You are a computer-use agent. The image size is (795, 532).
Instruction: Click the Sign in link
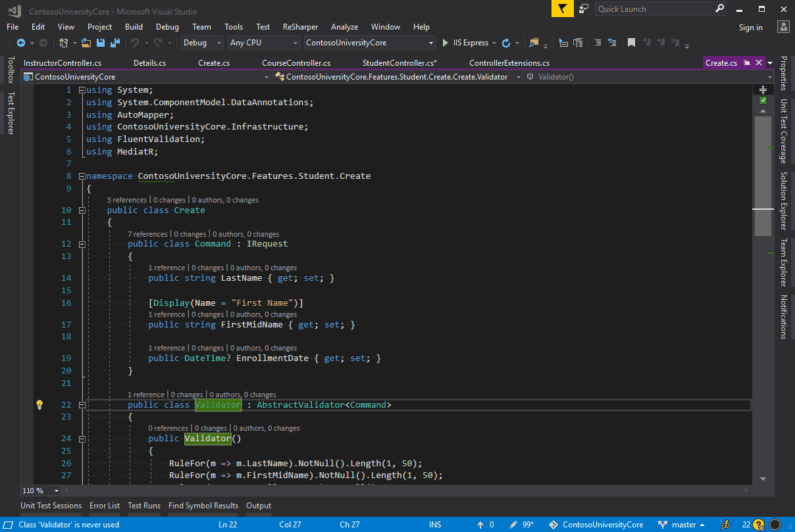(x=750, y=28)
